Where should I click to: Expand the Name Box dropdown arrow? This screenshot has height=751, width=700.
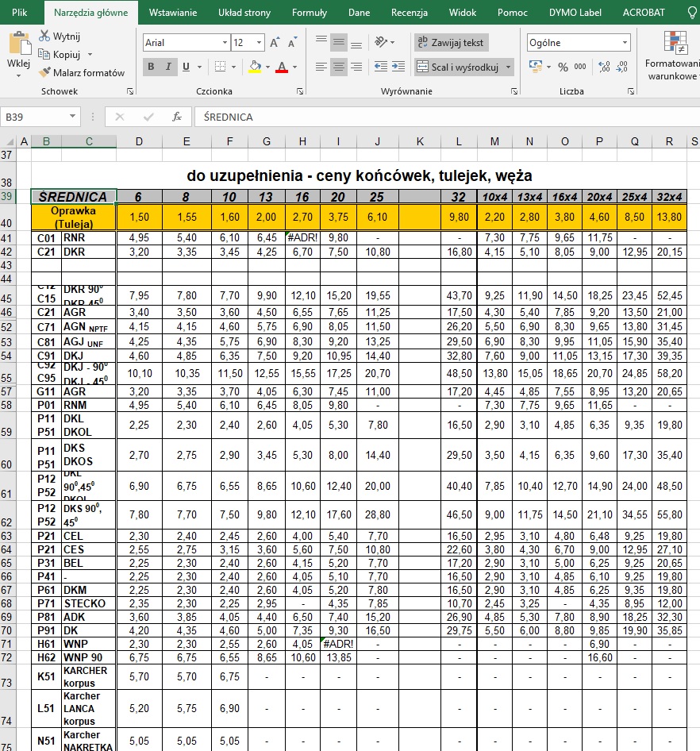click(x=72, y=117)
